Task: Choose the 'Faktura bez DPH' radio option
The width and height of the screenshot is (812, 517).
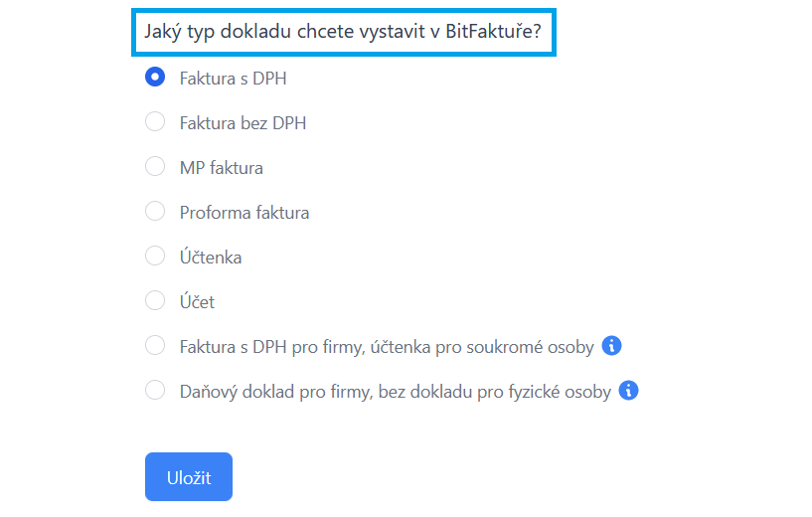Action: point(155,122)
